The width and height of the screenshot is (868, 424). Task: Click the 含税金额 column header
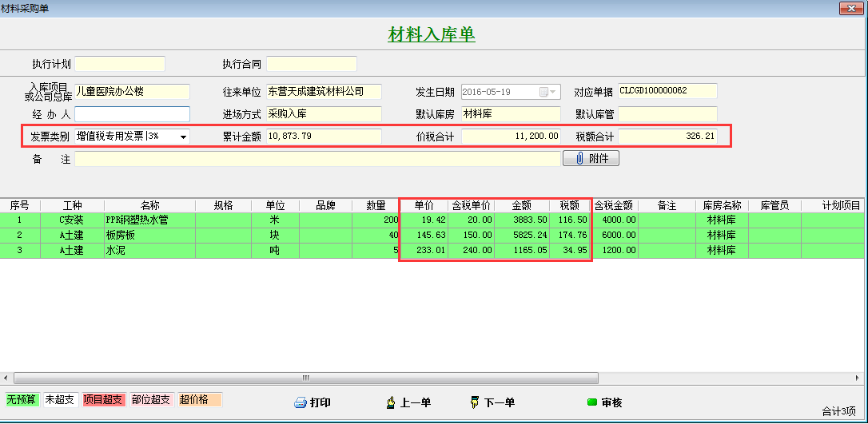tap(614, 205)
